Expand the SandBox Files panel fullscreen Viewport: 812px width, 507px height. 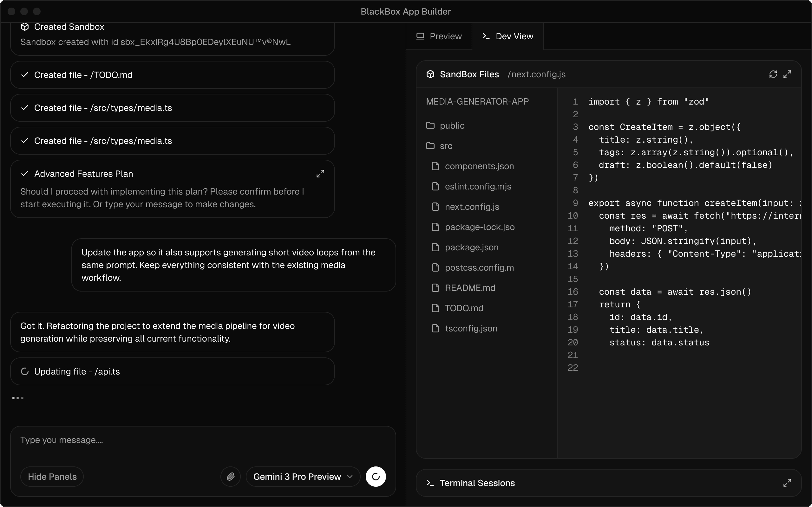787,74
